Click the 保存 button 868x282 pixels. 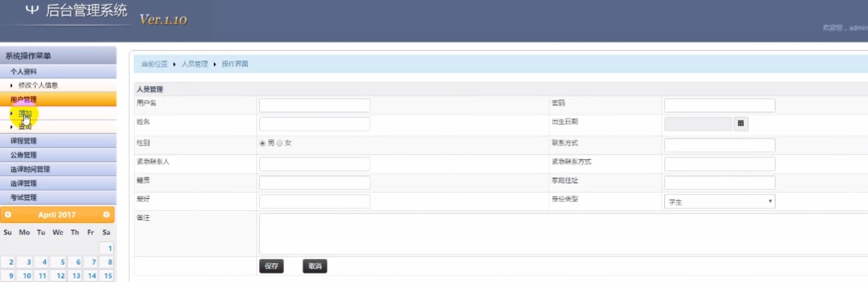271,266
